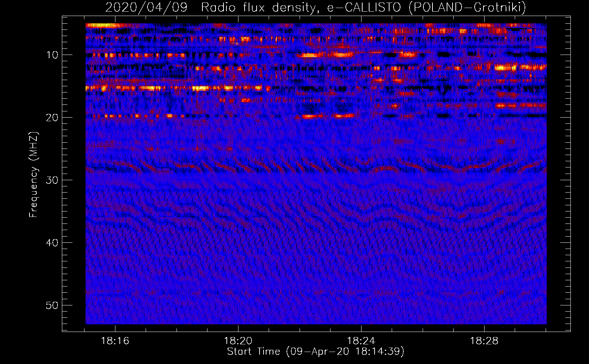
Task: Click the "30" frequency tick label
Action: coord(52,180)
